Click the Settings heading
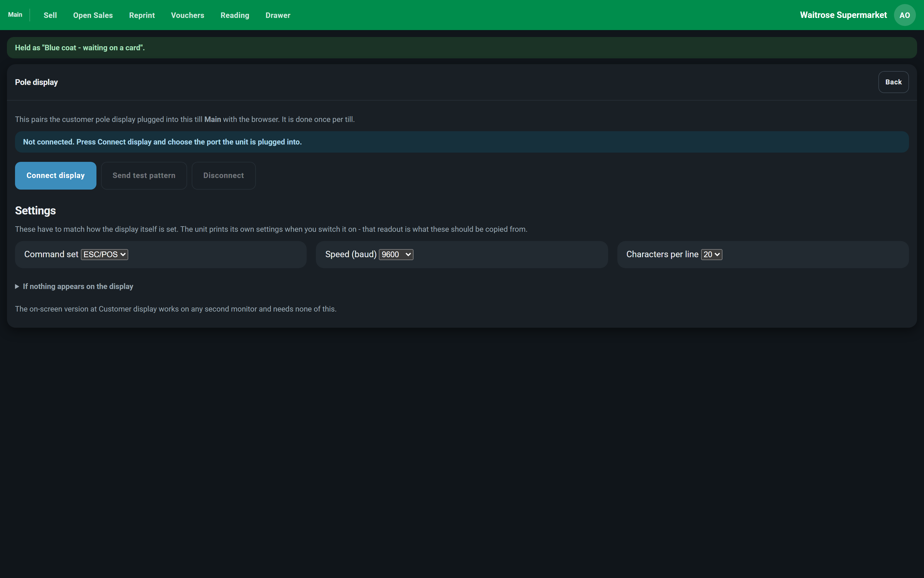The image size is (924, 578). (36, 211)
